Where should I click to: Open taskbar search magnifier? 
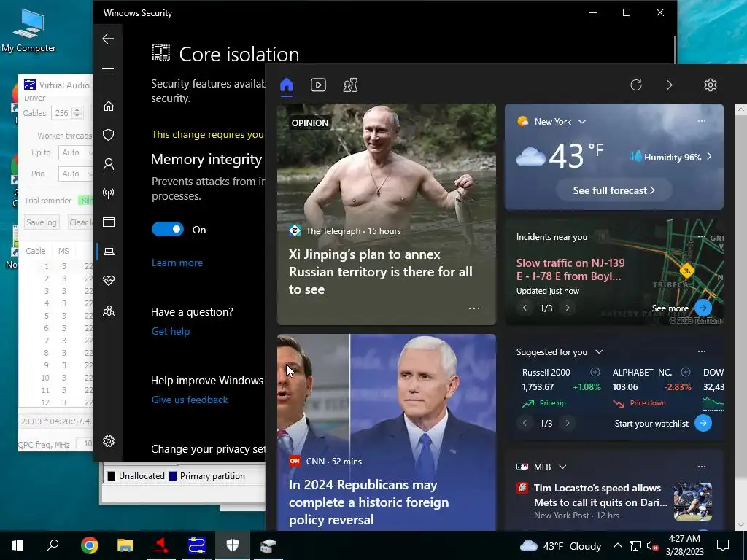(53, 545)
